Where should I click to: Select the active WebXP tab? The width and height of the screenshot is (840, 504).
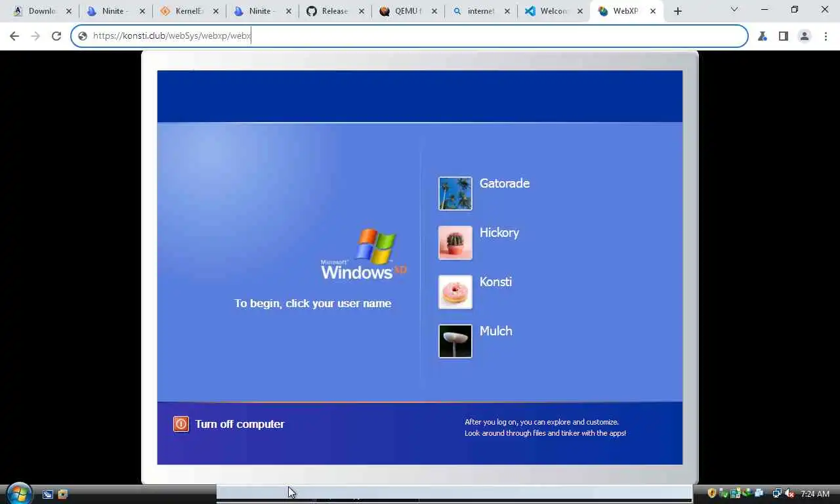pos(627,11)
